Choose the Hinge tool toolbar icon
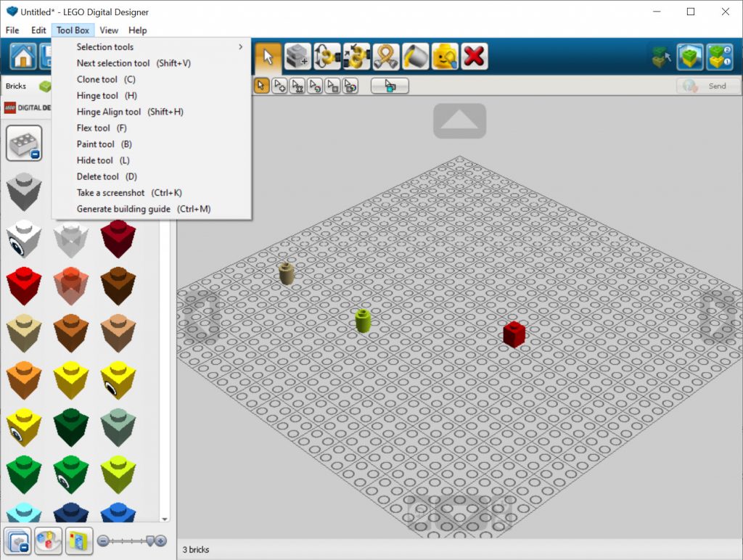This screenshot has width=743, height=560. tap(327, 57)
